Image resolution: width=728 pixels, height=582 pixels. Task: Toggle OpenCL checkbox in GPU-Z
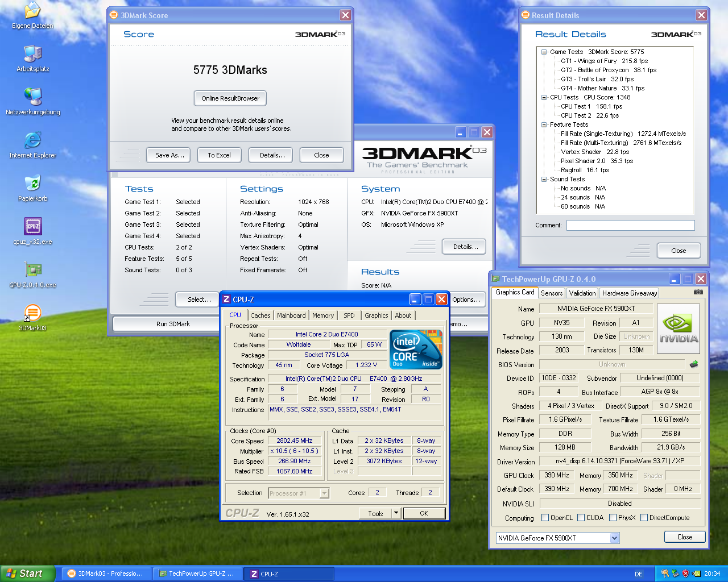(x=545, y=518)
